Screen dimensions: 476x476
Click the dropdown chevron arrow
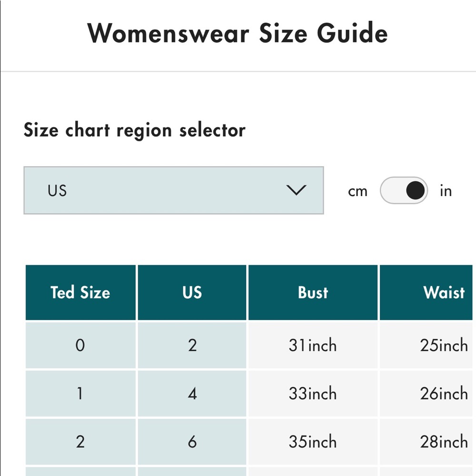pyautogui.click(x=297, y=191)
